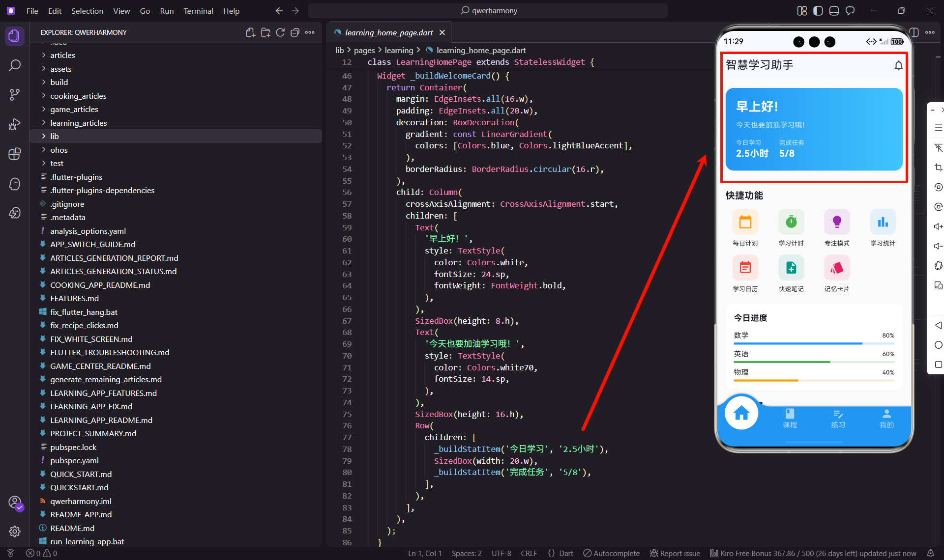The height and width of the screenshot is (560, 944).
Task: Open the 学习计时 timer shortcut icon
Action: pyautogui.click(x=791, y=222)
